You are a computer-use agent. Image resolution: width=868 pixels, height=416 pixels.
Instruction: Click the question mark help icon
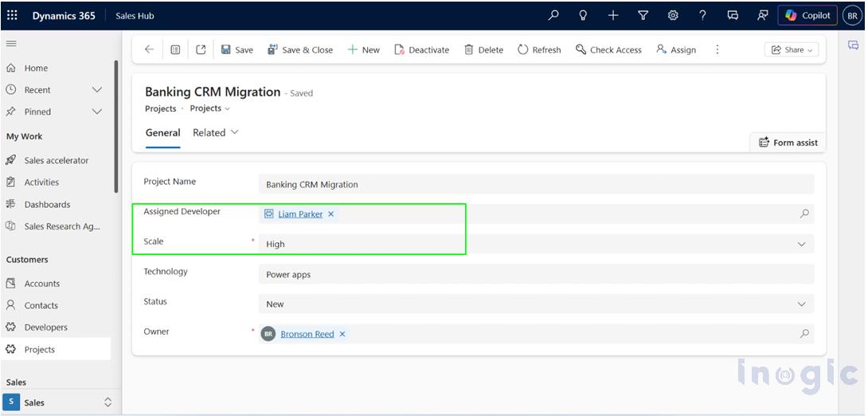point(702,15)
